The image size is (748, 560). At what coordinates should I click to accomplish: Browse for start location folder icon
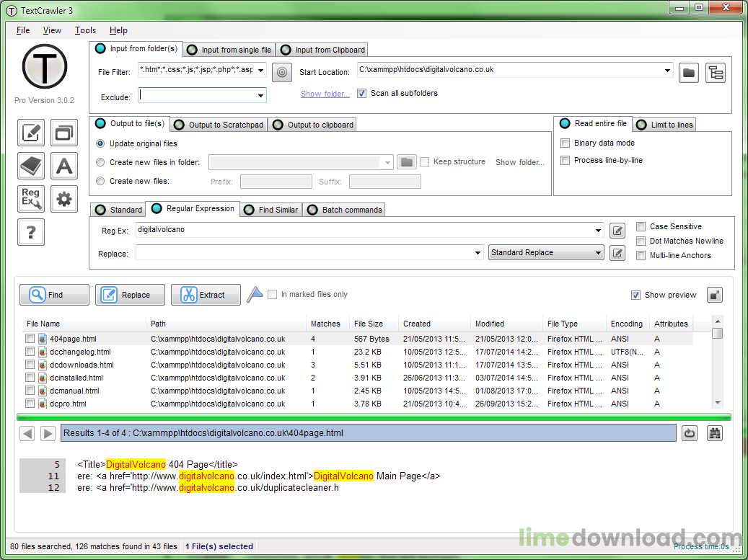point(688,73)
